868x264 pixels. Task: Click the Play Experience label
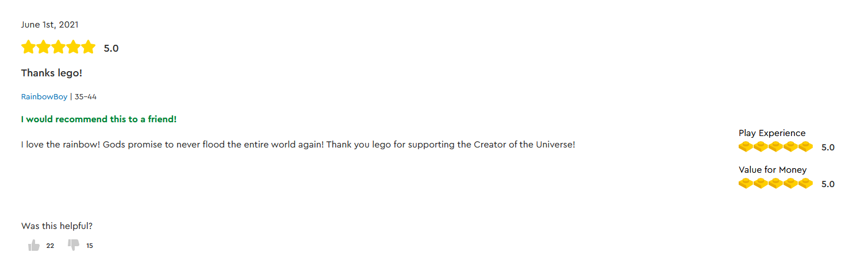[x=772, y=133]
